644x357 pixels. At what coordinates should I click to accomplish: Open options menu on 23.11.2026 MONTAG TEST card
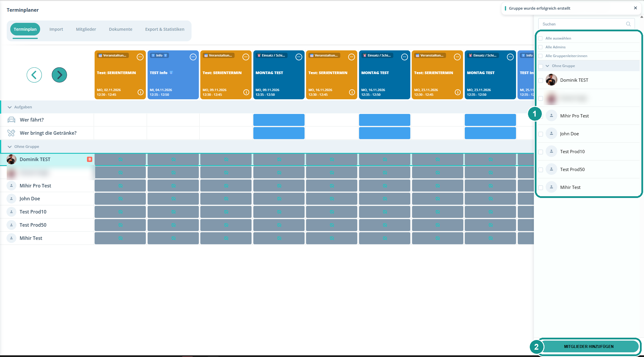(x=510, y=57)
